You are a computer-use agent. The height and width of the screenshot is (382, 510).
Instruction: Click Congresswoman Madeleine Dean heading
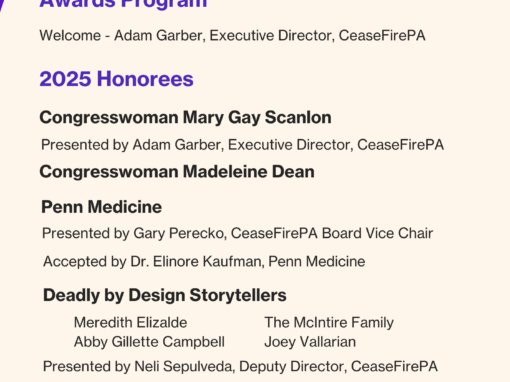pos(177,172)
